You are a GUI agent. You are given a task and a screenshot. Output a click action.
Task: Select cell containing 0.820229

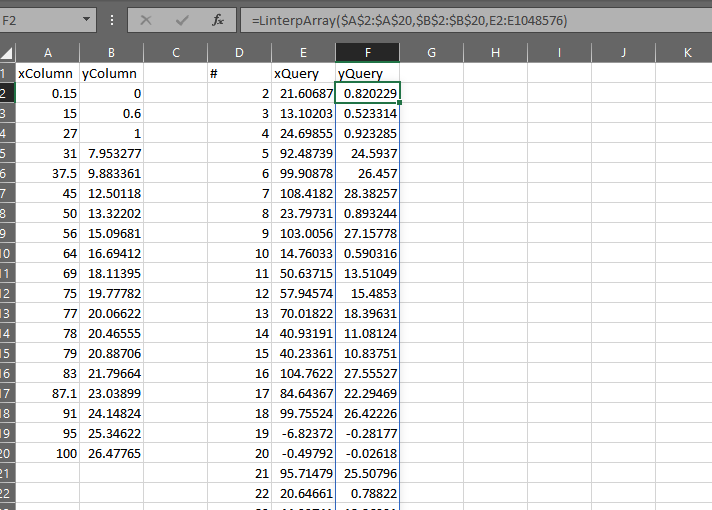367,93
